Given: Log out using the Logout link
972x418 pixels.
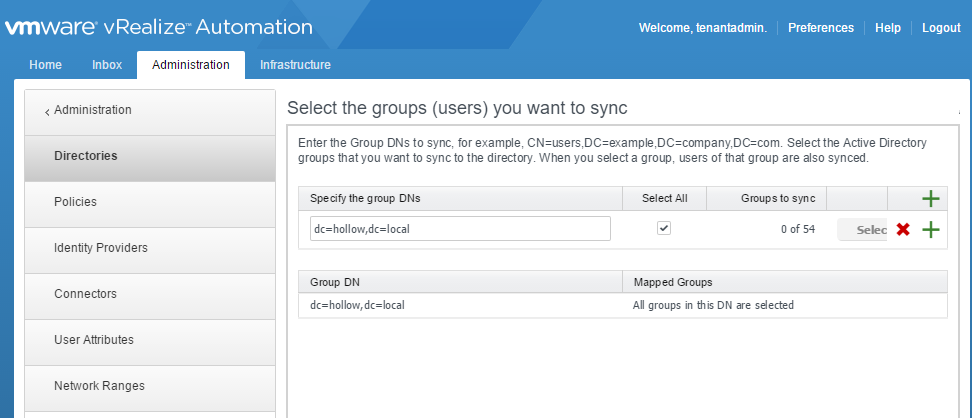Looking at the screenshot, I should point(940,28).
